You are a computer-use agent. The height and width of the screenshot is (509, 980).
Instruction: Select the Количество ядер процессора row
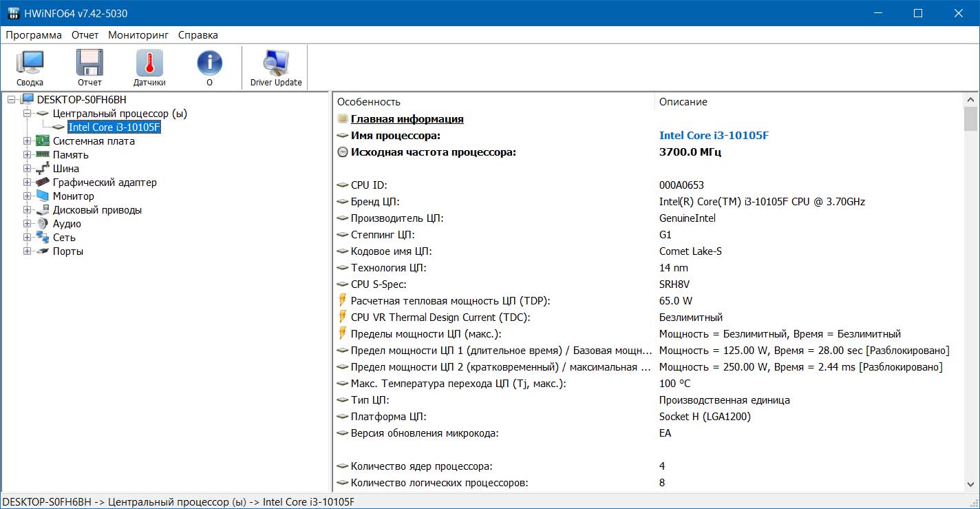[x=648, y=466]
